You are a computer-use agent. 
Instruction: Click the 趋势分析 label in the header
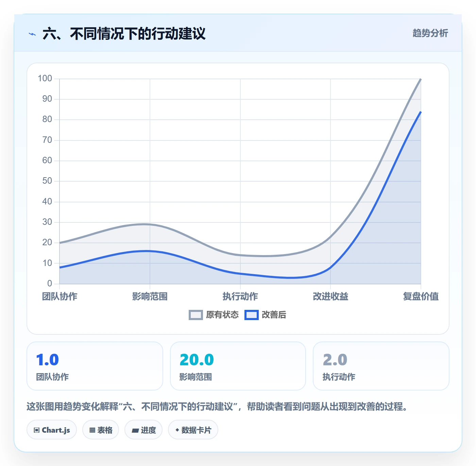point(430,33)
